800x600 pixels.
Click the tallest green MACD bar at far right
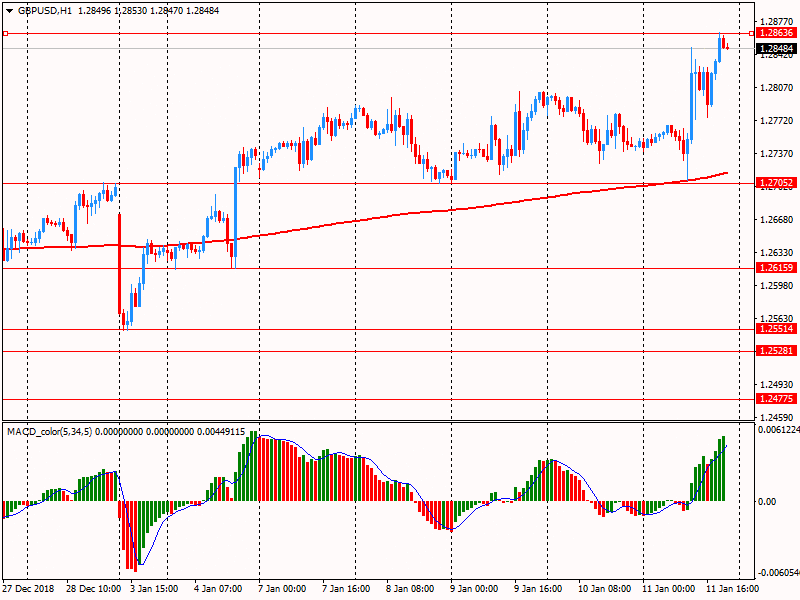tap(722, 468)
